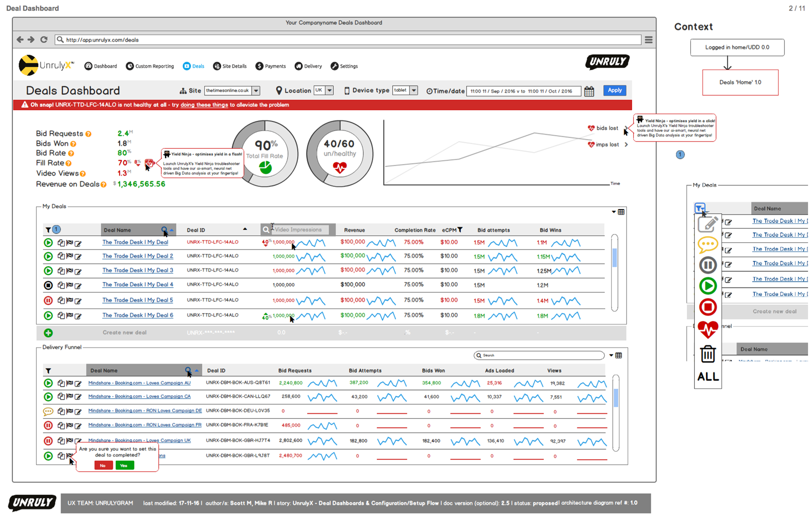Toggle stopped status of My Deal 4
812x517 pixels.
(48, 285)
